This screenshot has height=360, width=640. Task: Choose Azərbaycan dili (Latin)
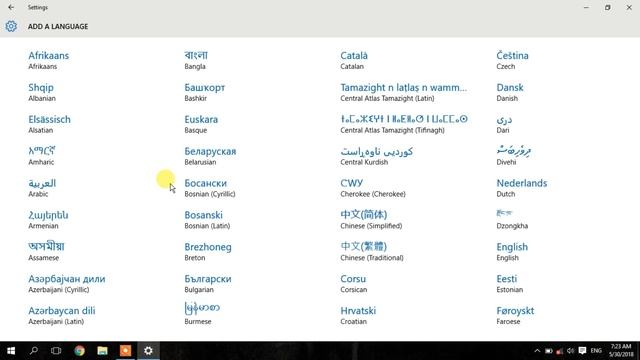62,315
